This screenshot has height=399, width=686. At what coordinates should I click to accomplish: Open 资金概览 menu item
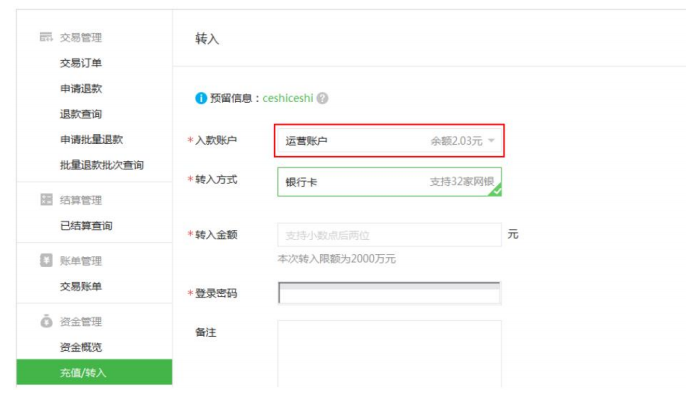[81, 347]
